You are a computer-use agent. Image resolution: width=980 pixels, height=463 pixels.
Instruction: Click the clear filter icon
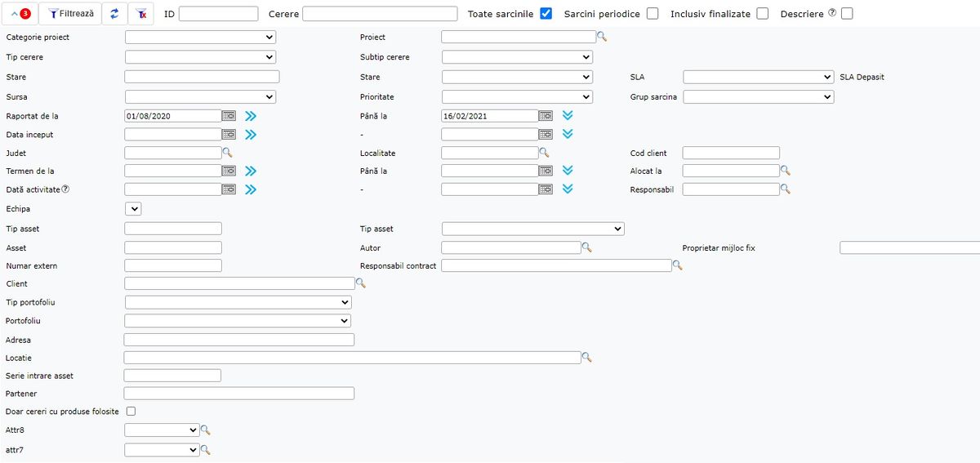(x=141, y=14)
